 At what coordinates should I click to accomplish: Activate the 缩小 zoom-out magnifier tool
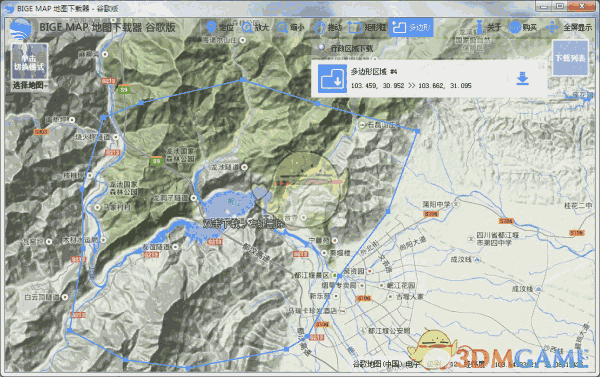(290, 27)
